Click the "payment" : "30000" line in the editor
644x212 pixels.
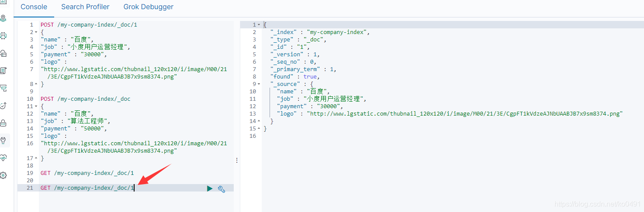[74, 55]
